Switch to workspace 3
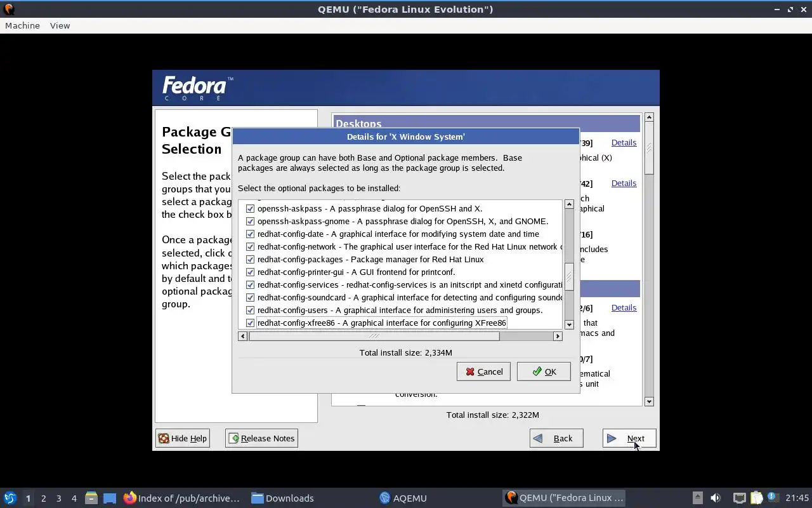 pyautogui.click(x=58, y=498)
